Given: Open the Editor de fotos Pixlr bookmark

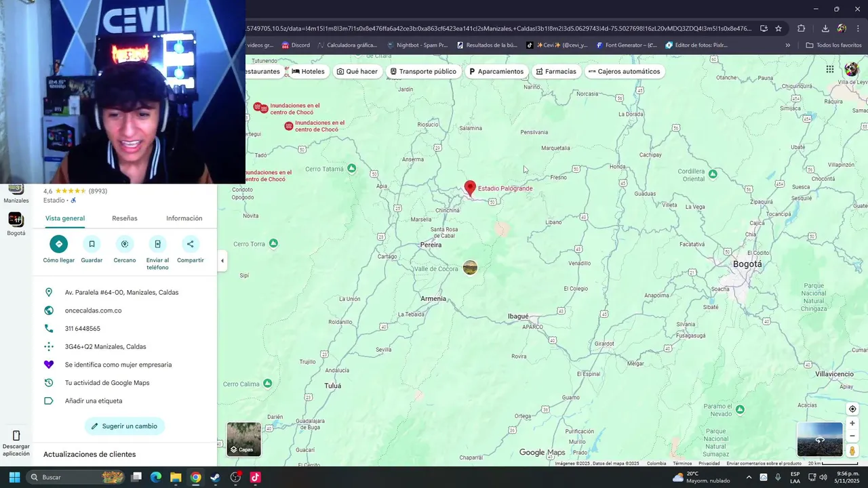Looking at the screenshot, I should pyautogui.click(x=696, y=45).
